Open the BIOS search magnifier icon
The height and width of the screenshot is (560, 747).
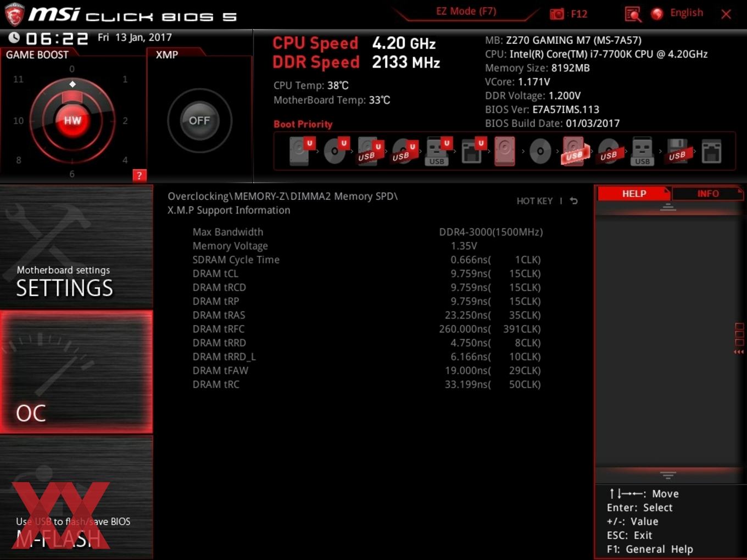pyautogui.click(x=633, y=14)
